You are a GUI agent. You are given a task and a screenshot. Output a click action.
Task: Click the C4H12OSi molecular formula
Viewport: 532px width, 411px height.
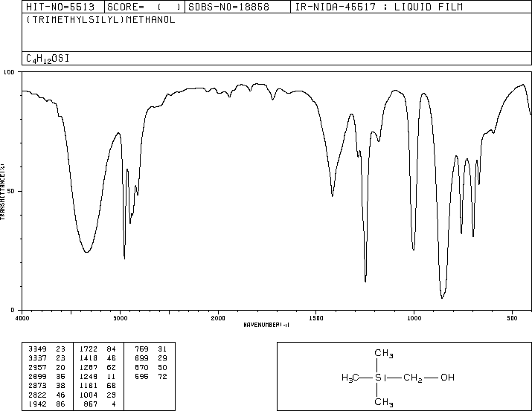pos(48,59)
